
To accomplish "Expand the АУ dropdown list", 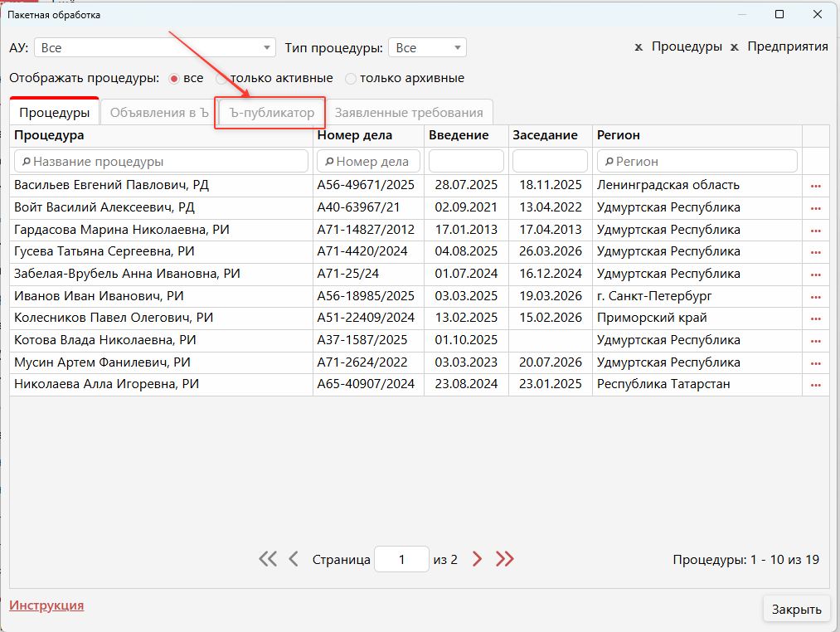I will 267,48.
